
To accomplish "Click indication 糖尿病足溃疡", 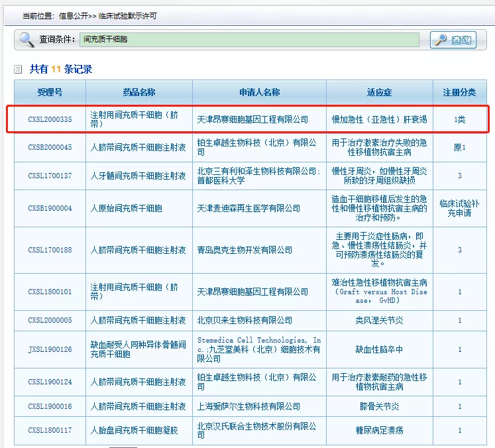I will point(380,430).
